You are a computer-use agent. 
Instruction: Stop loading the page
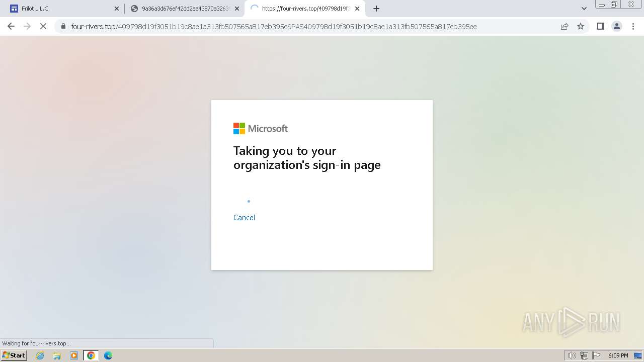click(43, 26)
